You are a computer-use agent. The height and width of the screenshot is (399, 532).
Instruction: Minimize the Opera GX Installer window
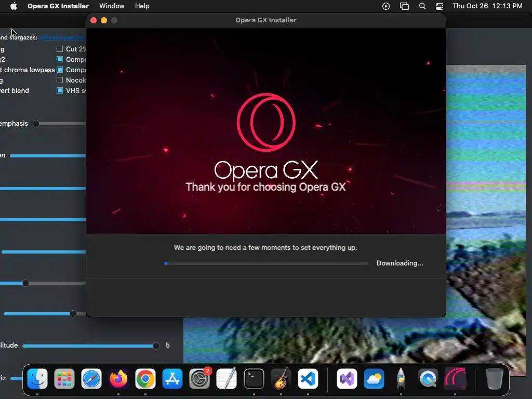(x=104, y=20)
